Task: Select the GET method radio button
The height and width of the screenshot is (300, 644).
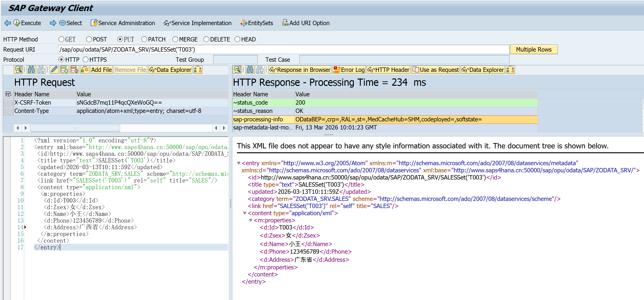Action: (61, 39)
